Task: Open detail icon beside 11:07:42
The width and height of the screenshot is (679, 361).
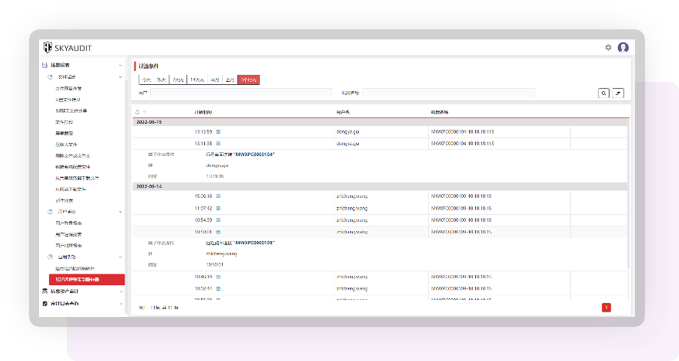Action: pos(218,208)
